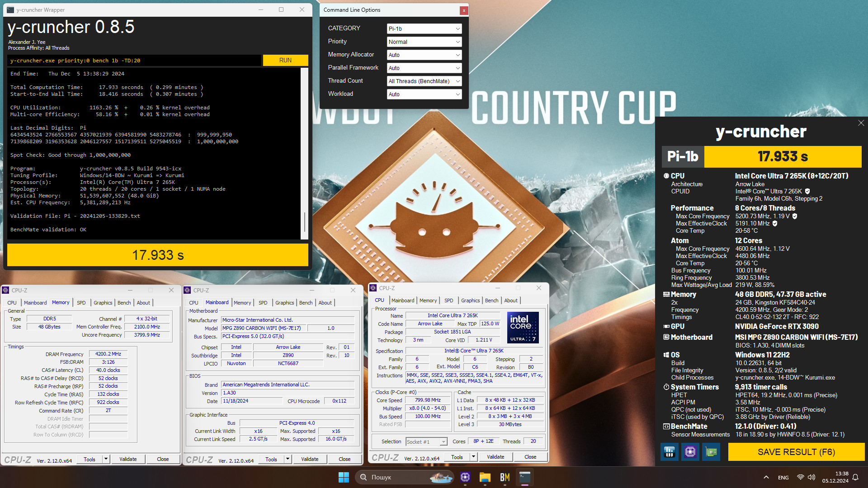
Task: Open Windows Start menu
Action: (344, 477)
